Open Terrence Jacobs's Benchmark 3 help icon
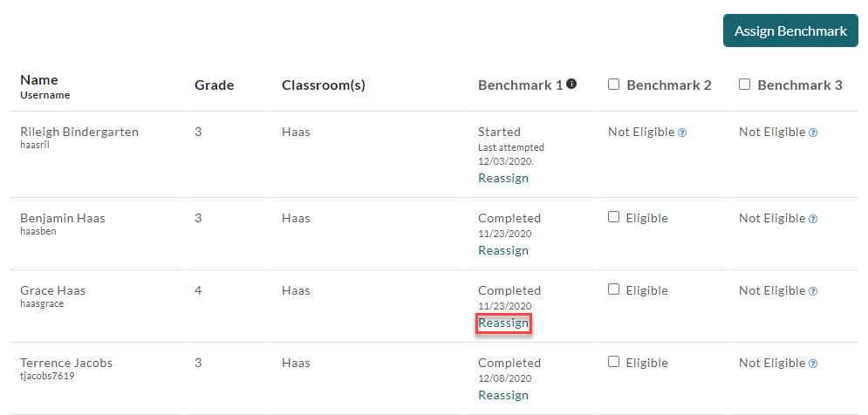 [x=813, y=364]
